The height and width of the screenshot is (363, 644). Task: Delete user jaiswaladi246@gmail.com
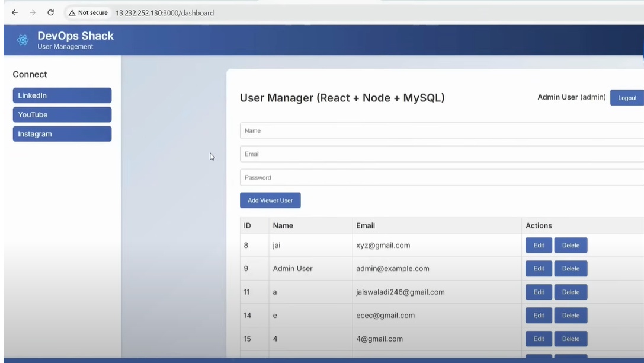(x=571, y=292)
